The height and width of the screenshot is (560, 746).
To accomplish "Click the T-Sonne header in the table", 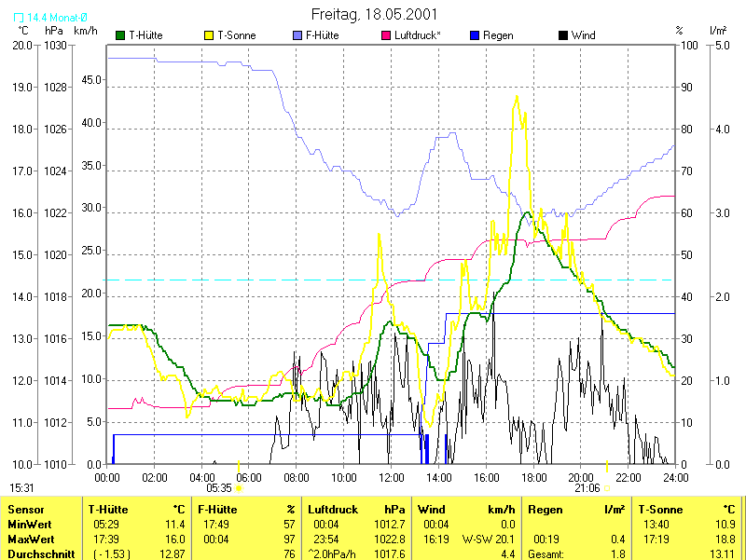I will click(660, 510).
